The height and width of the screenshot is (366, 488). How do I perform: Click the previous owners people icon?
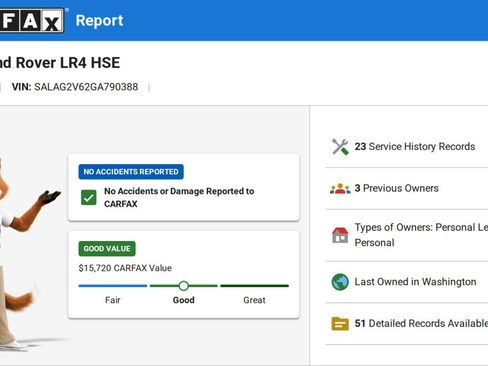click(340, 189)
